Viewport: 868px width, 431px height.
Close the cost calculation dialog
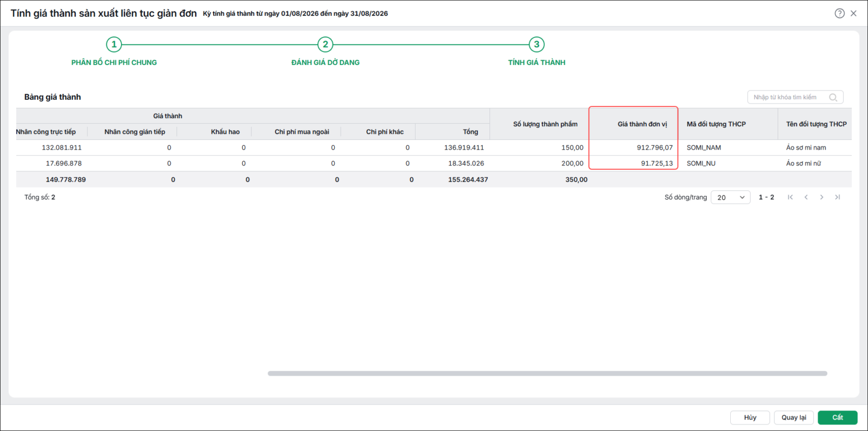click(853, 14)
